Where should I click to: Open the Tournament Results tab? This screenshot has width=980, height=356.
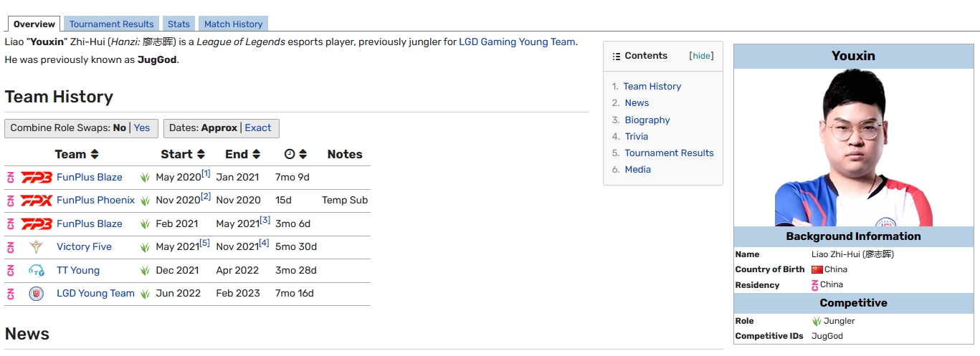(111, 24)
